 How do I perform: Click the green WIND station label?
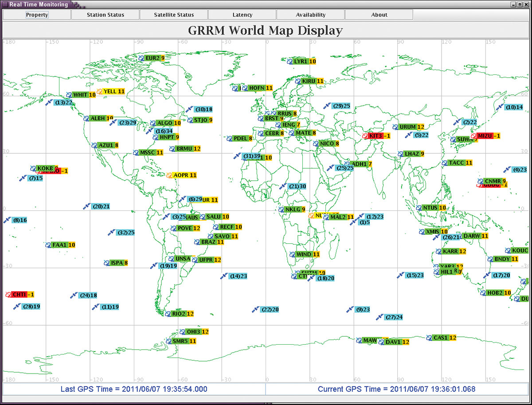click(x=303, y=254)
